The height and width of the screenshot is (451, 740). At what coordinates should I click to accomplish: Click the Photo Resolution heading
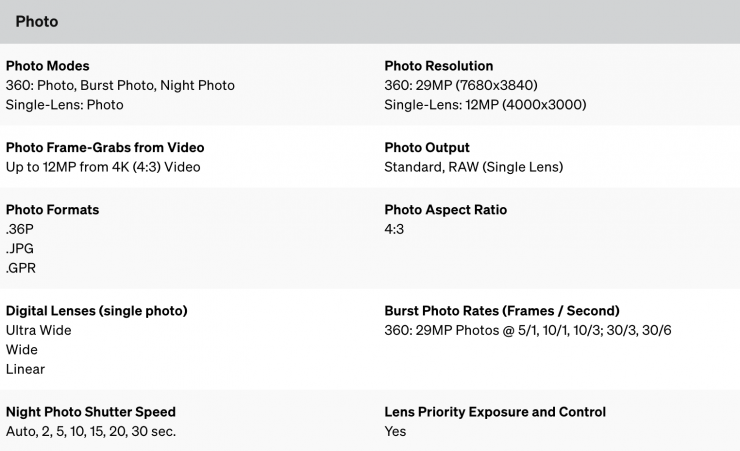438,66
